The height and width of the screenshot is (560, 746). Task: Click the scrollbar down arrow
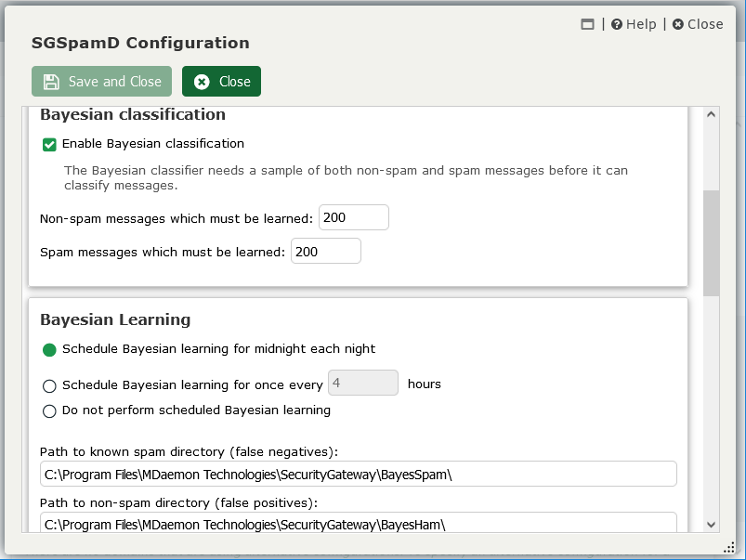[711, 525]
